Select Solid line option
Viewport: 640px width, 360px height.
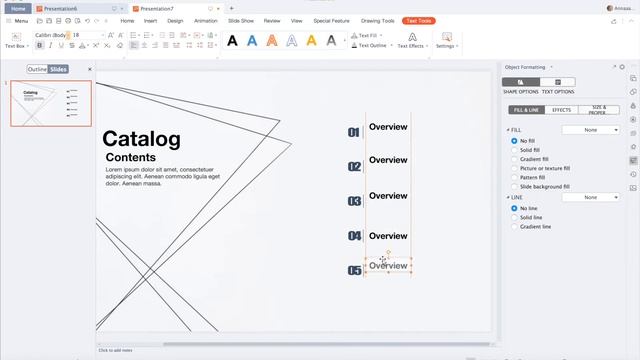(x=514, y=218)
